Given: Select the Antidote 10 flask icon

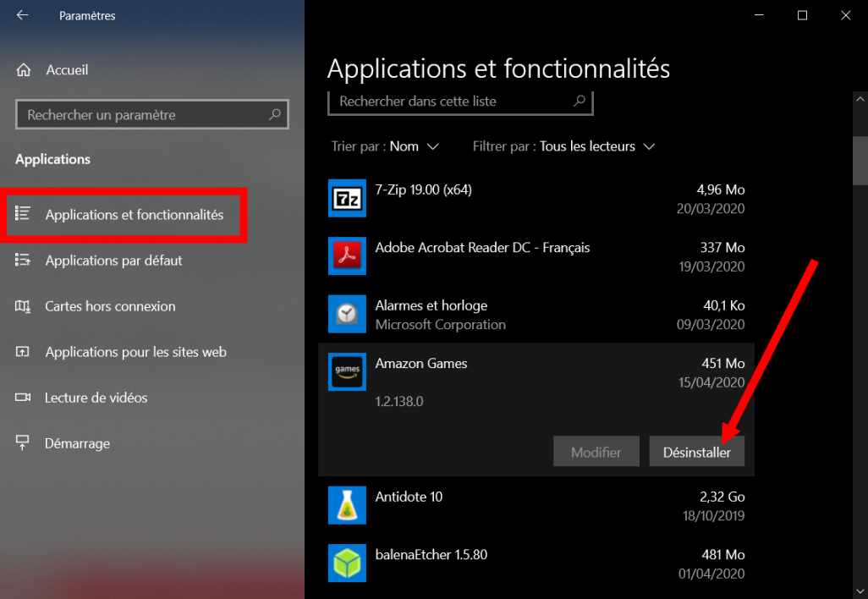Looking at the screenshot, I should [x=347, y=505].
